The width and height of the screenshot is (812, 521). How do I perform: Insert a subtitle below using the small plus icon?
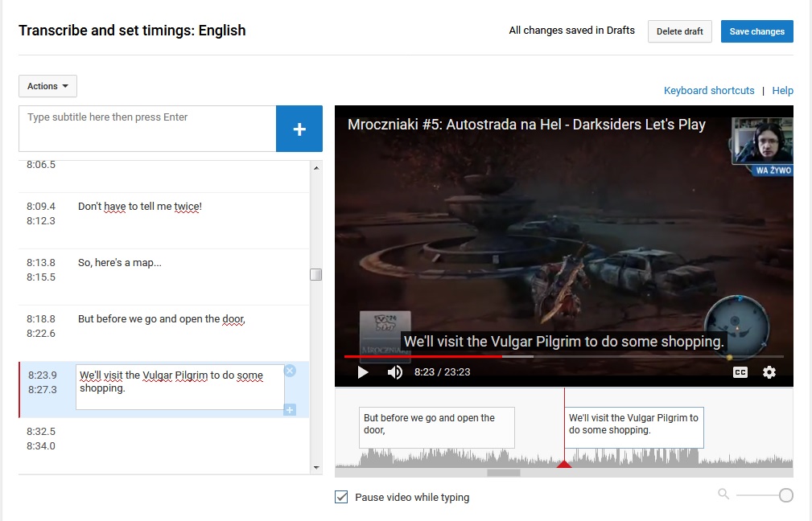click(290, 410)
